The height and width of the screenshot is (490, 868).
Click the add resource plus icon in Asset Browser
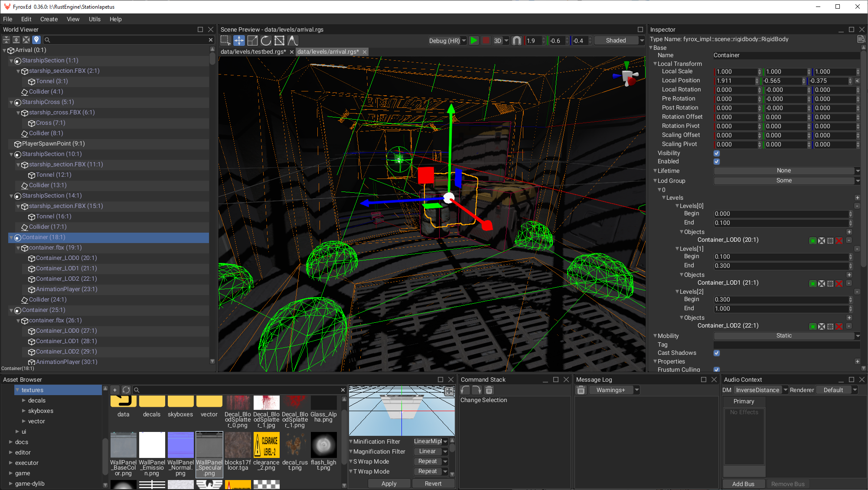point(115,390)
